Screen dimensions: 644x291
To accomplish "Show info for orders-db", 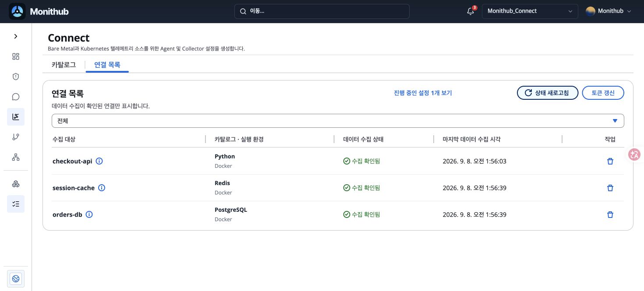I will click(89, 214).
